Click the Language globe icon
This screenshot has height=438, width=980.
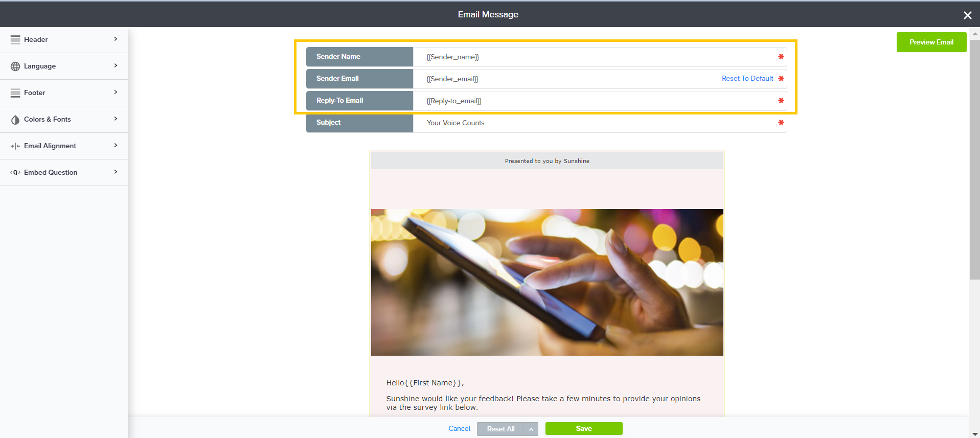click(x=15, y=66)
